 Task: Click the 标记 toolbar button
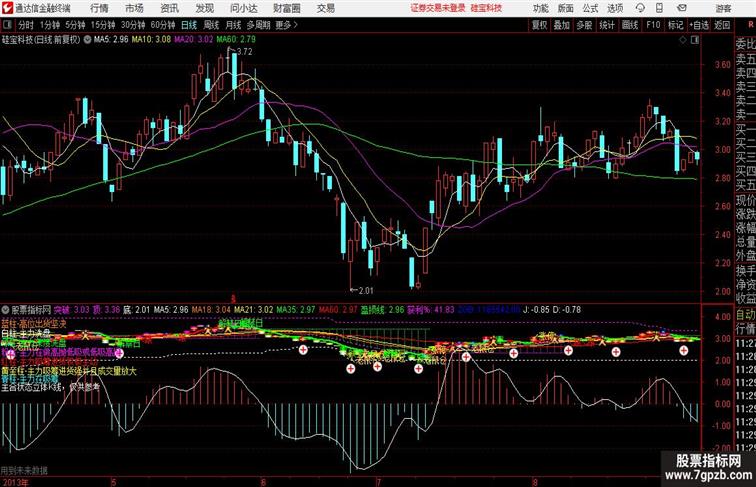click(675, 25)
